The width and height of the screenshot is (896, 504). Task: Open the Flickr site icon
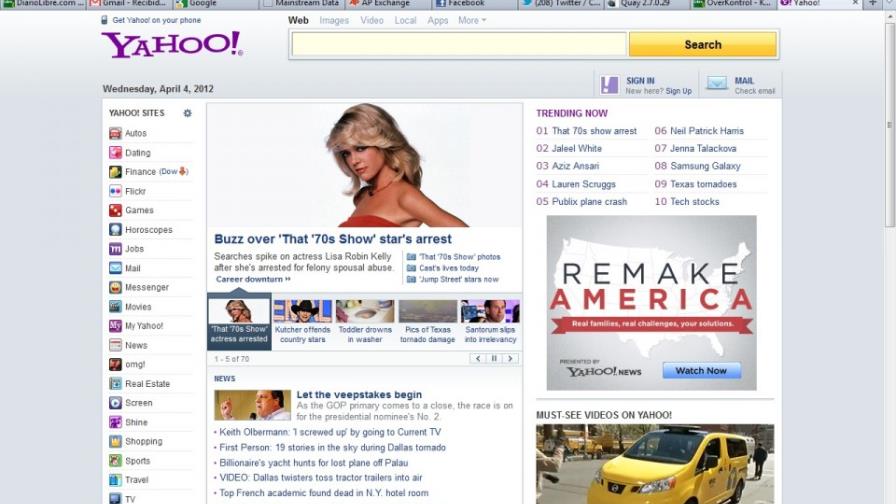pyautogui.click(x=115, y=191)
